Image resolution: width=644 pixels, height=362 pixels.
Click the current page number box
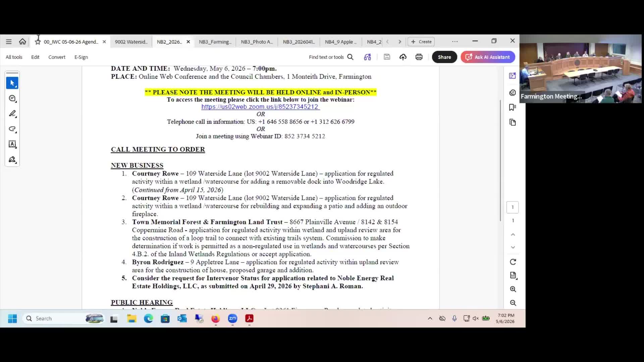tap(513, 207)
